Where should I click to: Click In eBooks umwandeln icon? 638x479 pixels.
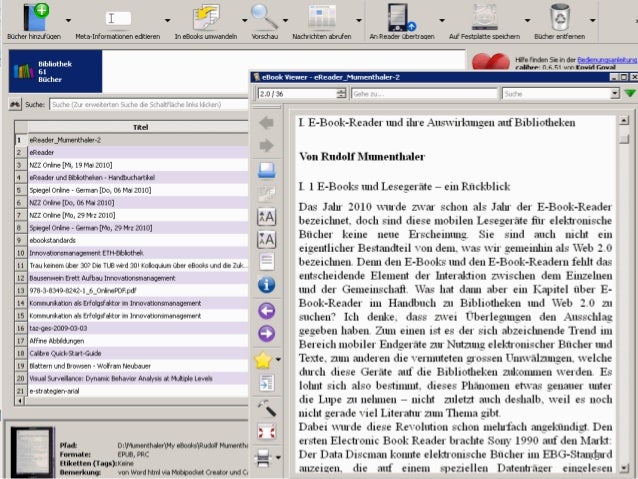point(206,17)
